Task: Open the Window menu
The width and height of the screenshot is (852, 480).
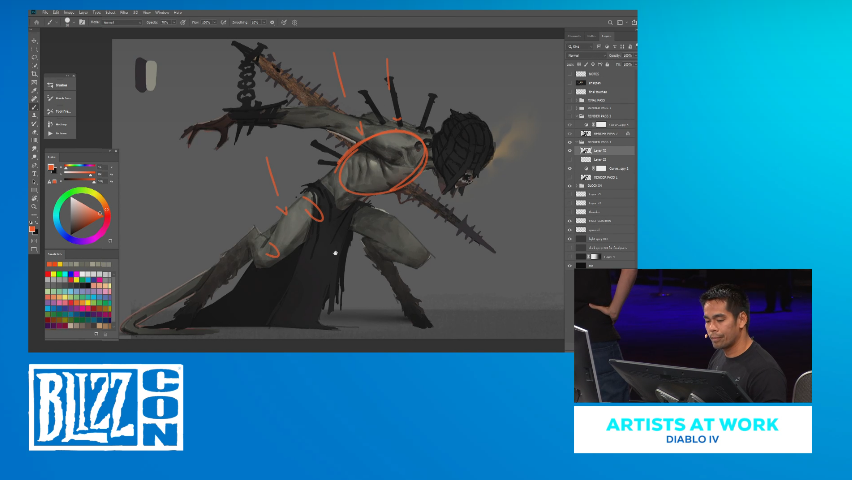Action: (162, 12)
